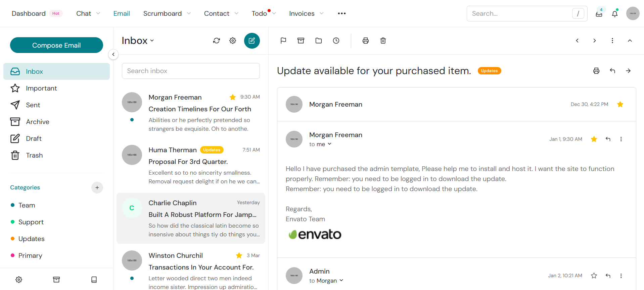
Task: Open the Scrumboard dropdown menu
Action: pyautogui.click(x=167, y=13)
